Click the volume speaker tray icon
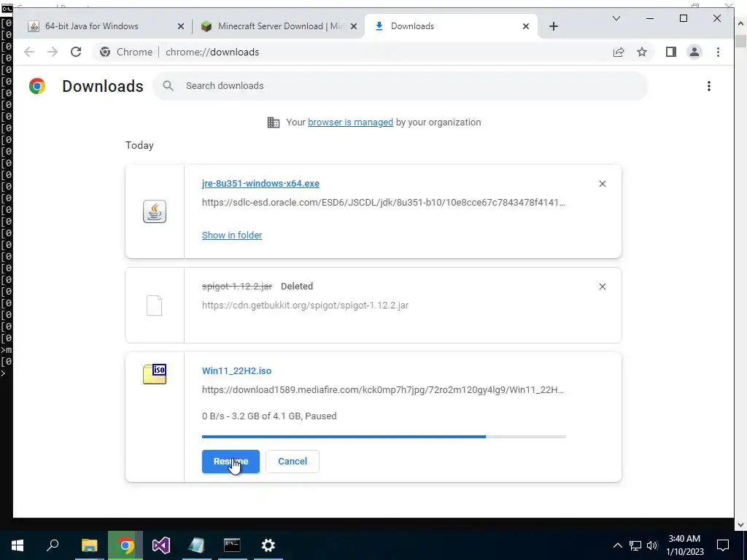The width and height of the screenshot is (747, 560). 652,545
